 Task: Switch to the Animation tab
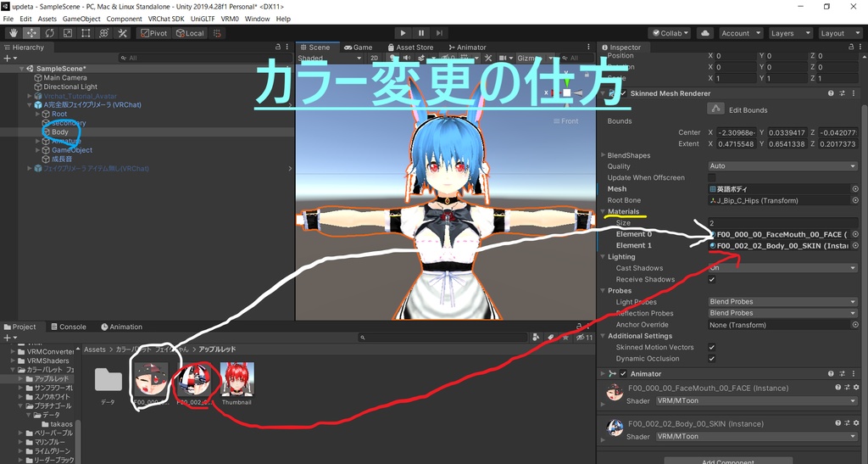(121, 327)
